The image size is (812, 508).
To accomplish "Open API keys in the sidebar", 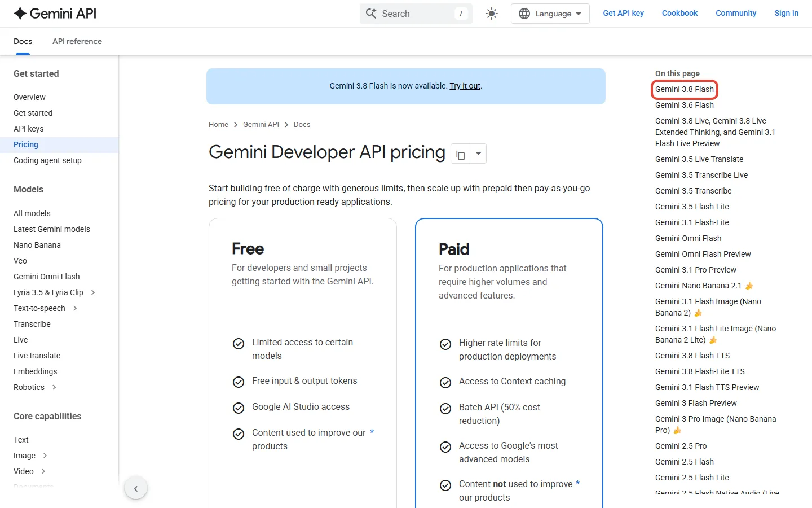I will click(28, 129).
